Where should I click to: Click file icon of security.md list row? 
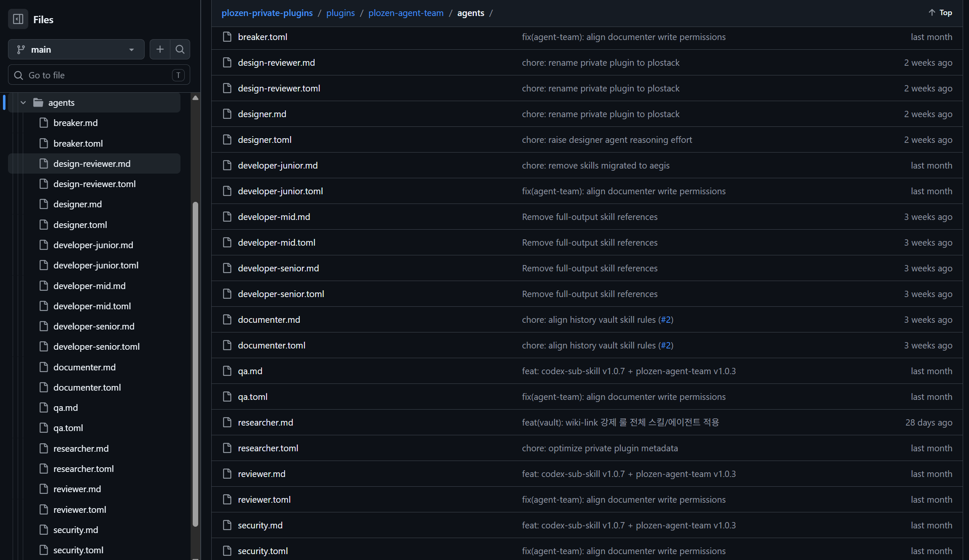(227, 525)
